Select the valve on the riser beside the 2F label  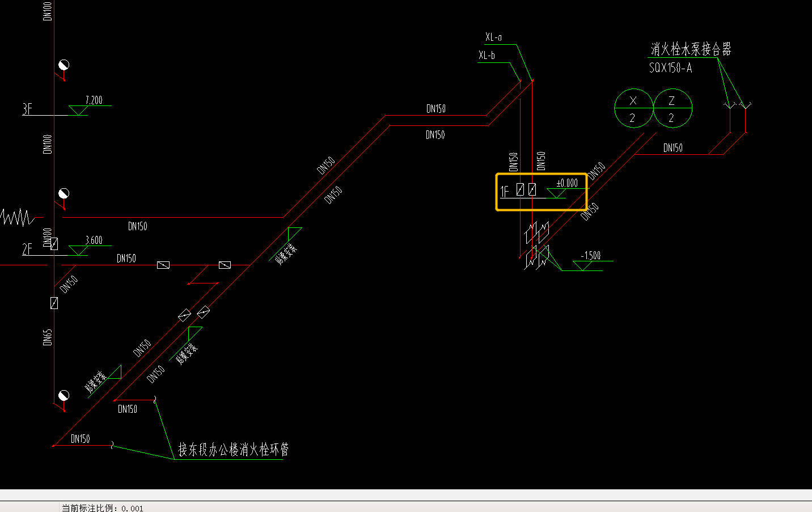point(54,244)
